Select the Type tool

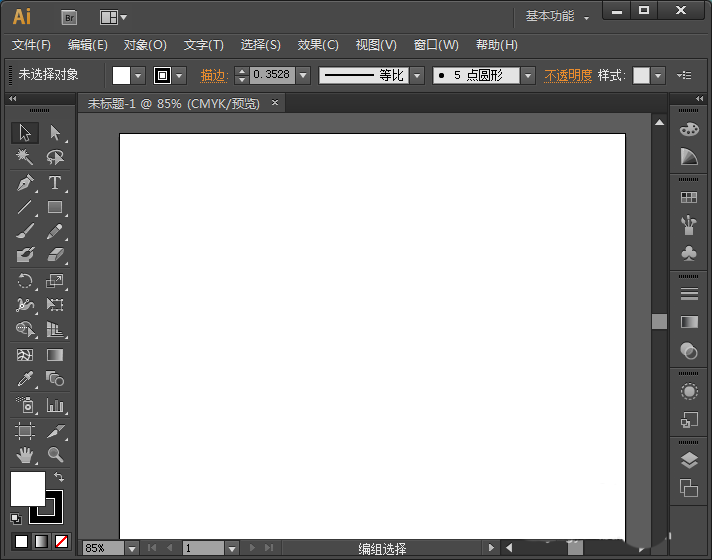click(55, 183)
